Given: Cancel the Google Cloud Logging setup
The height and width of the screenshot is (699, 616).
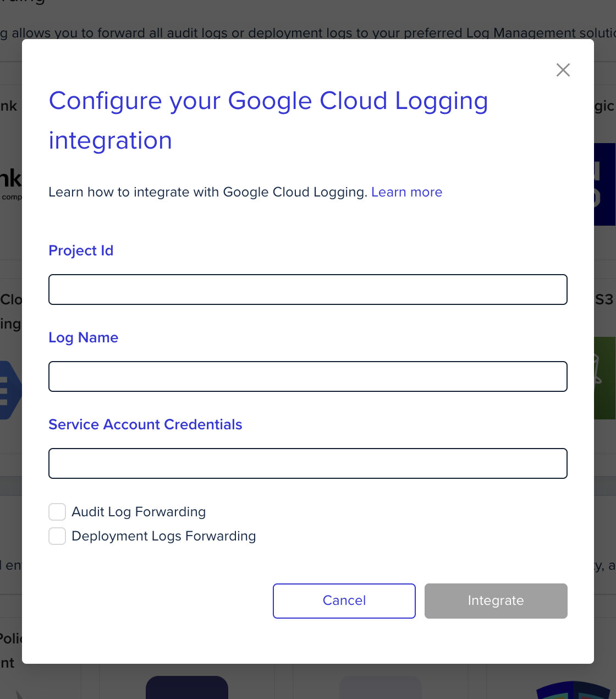Looking at the screenshot, I should pyautogui.click(x=344, y=600).
